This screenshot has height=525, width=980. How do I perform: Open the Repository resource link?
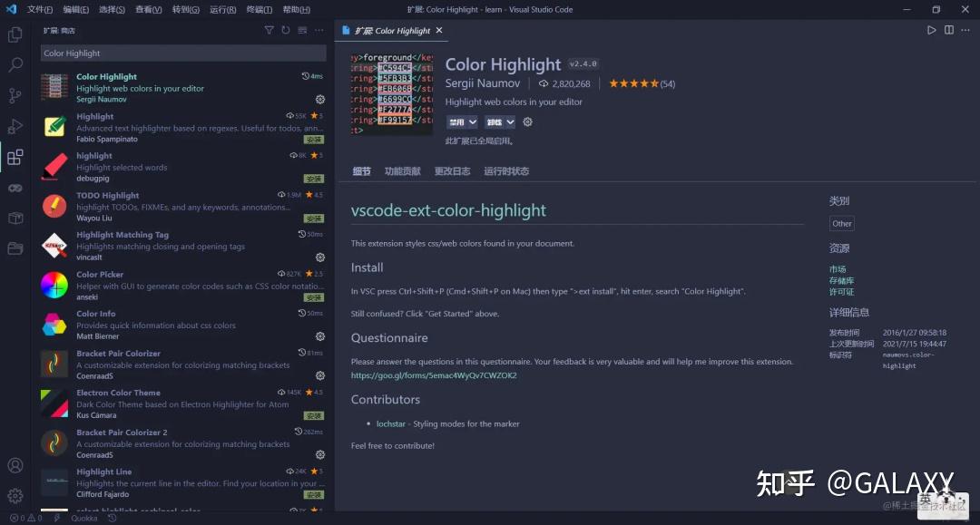[841, 280]
